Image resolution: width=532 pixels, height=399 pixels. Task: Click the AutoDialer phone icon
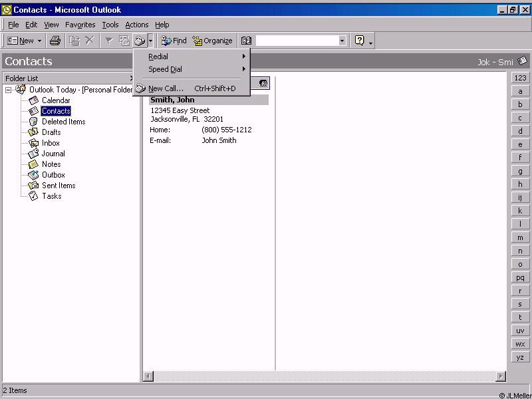(x=140, y=41)
